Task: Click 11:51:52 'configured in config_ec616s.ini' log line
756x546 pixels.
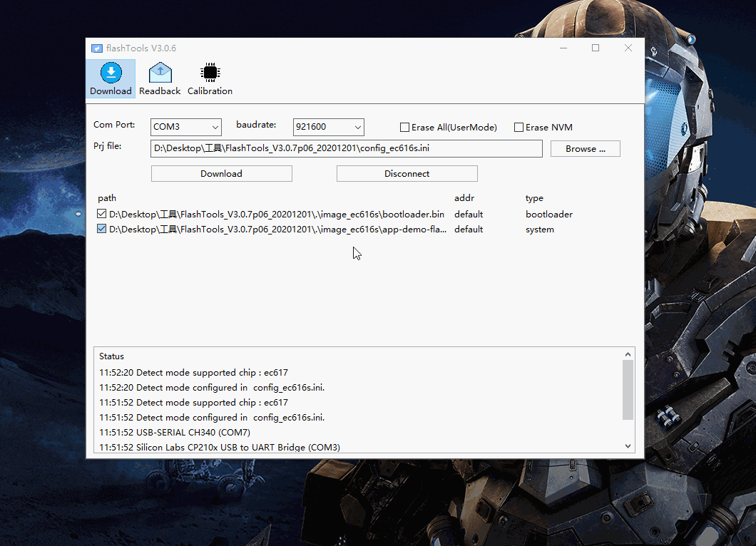Action: 212,417
